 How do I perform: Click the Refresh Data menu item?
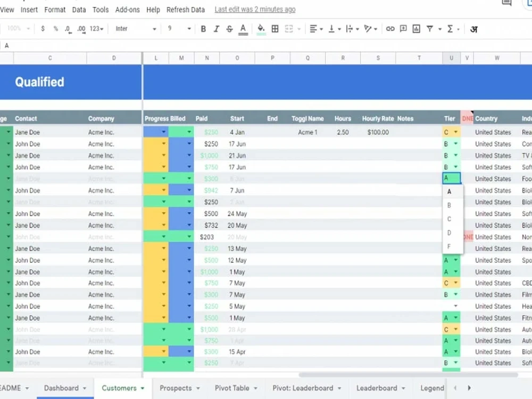(x=185, y=9)
